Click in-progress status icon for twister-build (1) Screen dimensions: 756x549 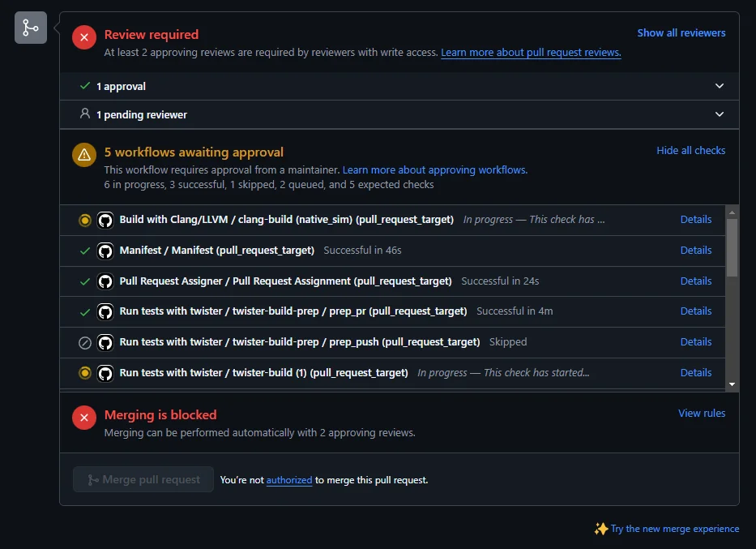(x=84, y=373)
